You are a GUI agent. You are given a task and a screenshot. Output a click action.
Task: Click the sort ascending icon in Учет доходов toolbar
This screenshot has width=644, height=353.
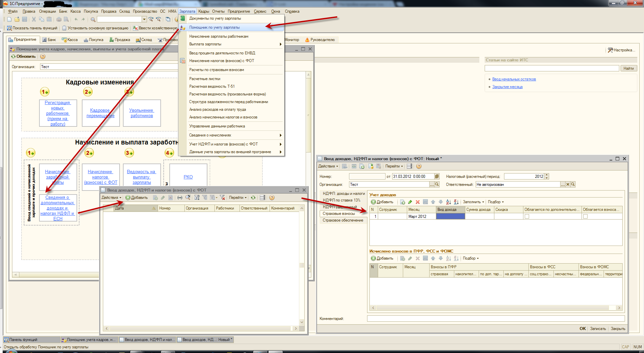click(x=448, y=202)
